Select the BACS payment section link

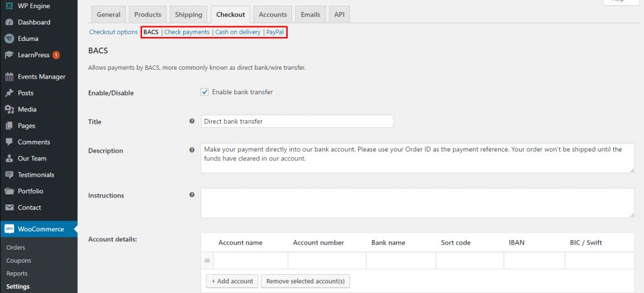coord(151,32)
